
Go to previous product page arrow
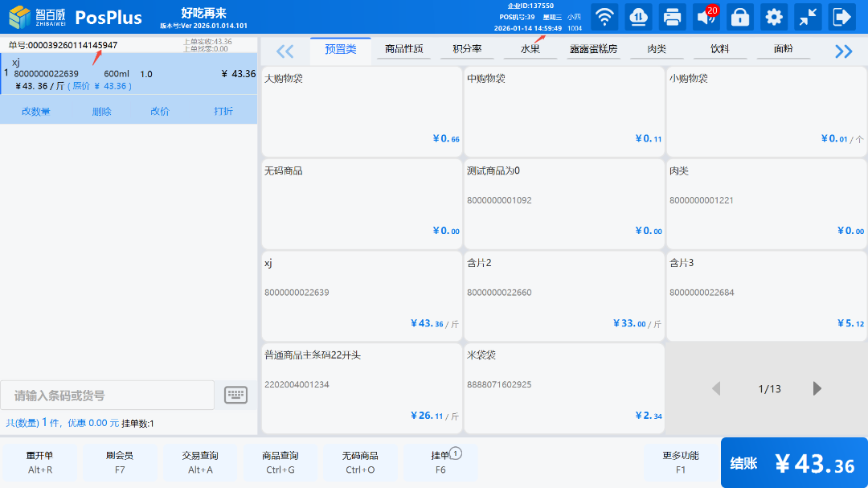click(716, 389)
